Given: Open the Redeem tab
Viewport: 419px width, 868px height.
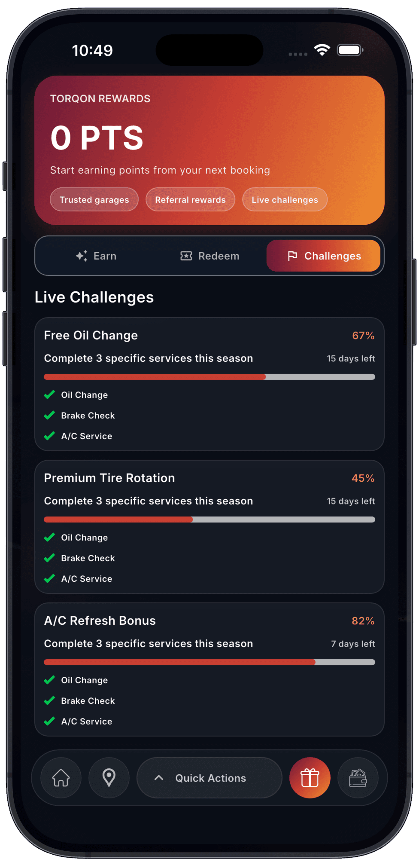Looking at the screenshot, I should pos(209,256).
